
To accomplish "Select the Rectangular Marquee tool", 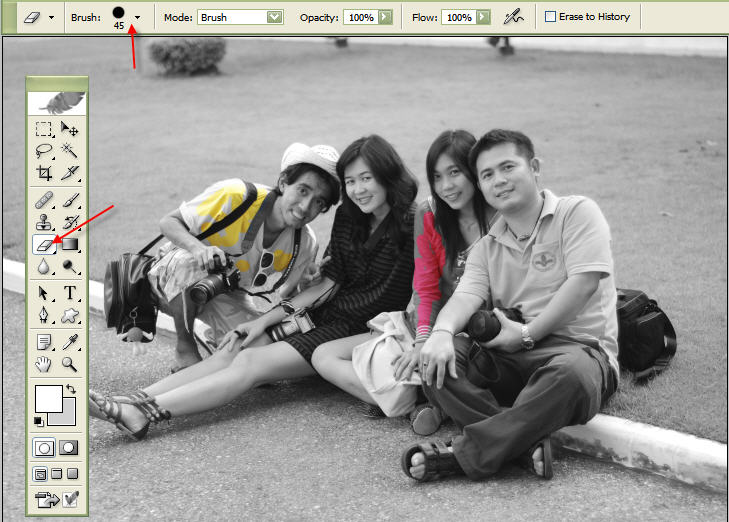I will click(x=44, y=129).
